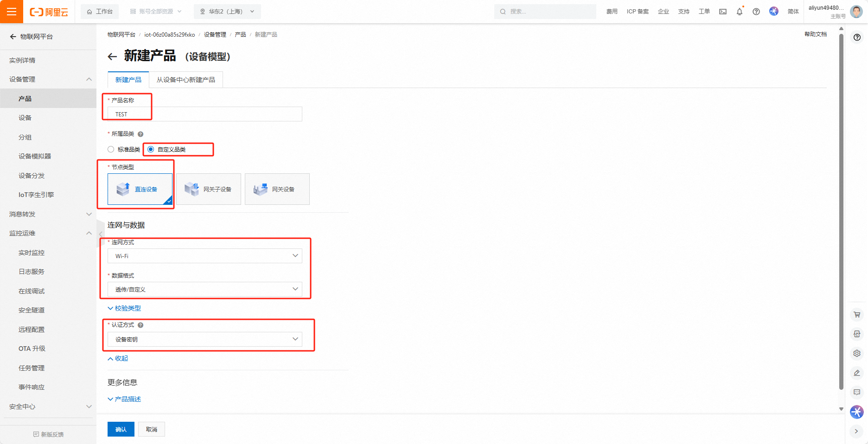
Task: Click the help circle at top of right rail
Action: pos(857,38)
